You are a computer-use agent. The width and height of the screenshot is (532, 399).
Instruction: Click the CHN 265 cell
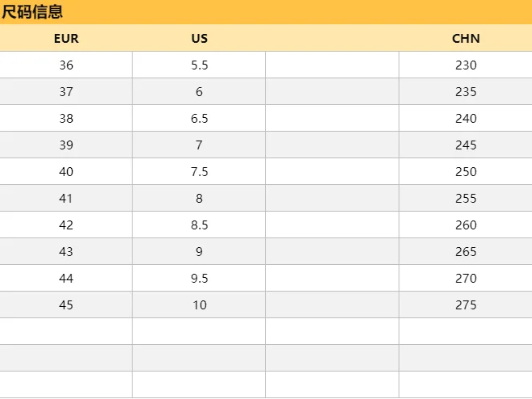[x=466, y=252]
